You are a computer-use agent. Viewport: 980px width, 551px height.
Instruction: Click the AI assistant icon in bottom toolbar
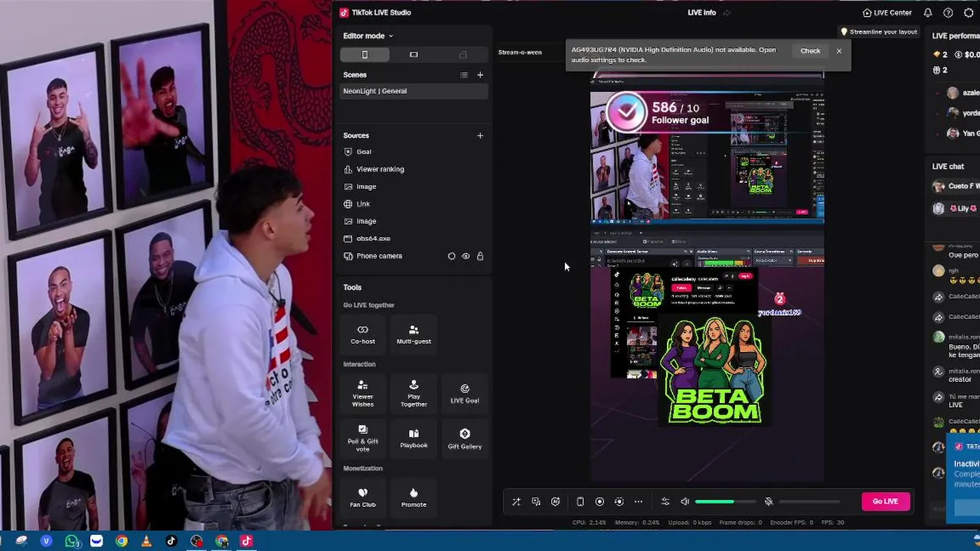[x=556, y=502]
